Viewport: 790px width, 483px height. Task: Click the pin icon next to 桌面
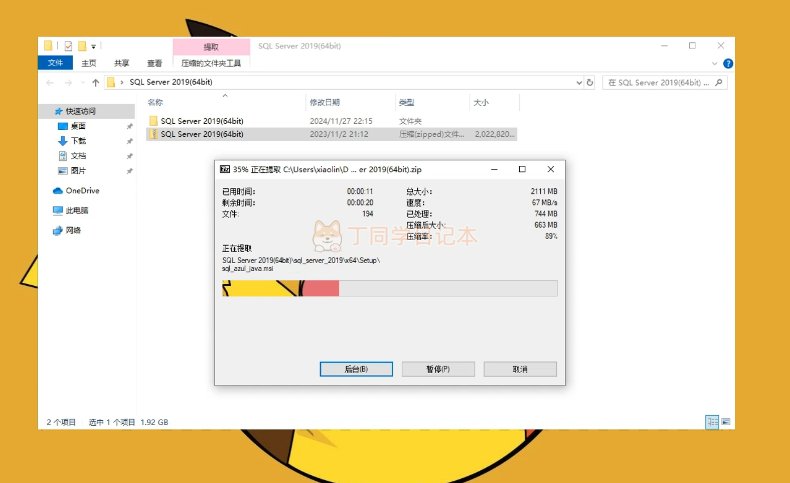coord(129,126)
